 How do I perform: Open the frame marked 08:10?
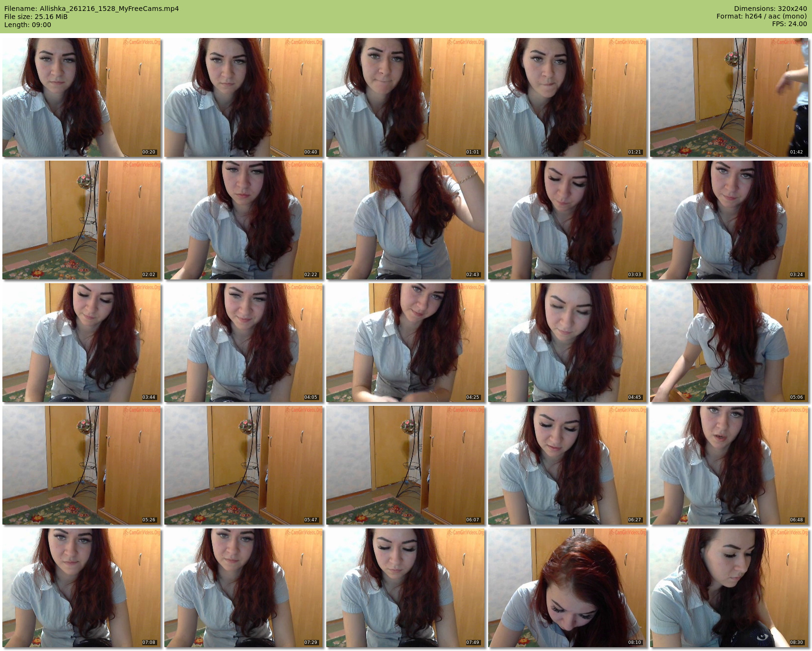click(x=567, y=588)
